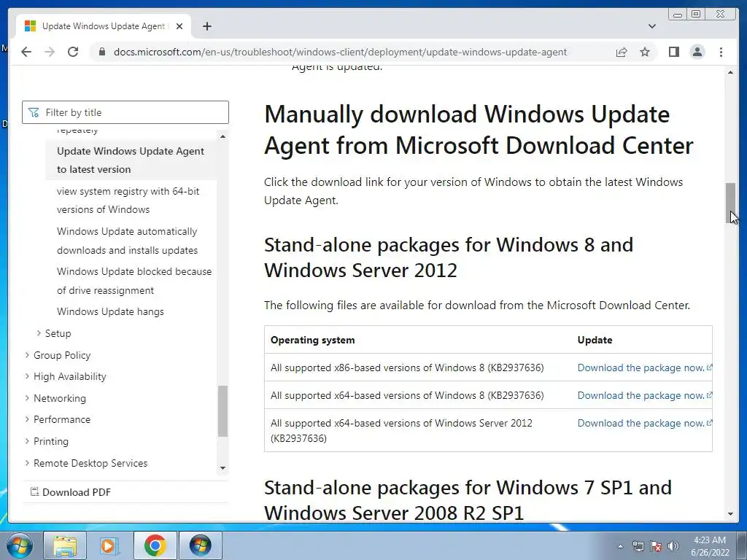Open the Windows-flag taskbar app
The width and height of the screenshot is (747, 560).
(x=200, y=545)
